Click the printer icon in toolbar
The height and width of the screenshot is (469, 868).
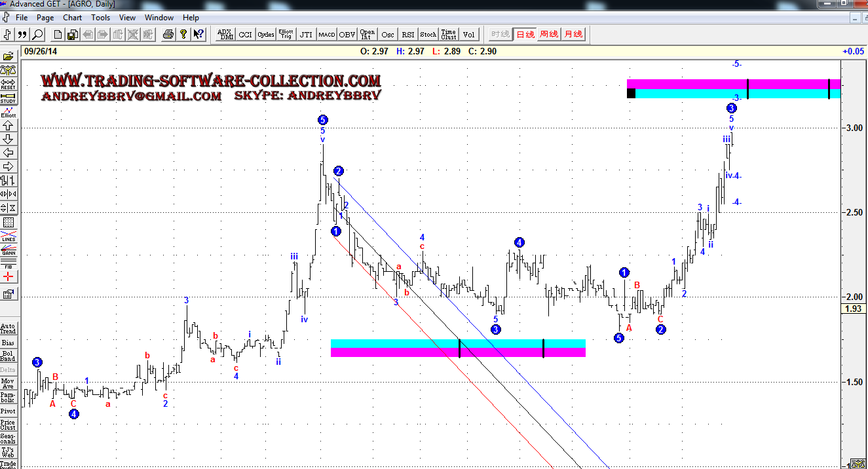[168, 35]
